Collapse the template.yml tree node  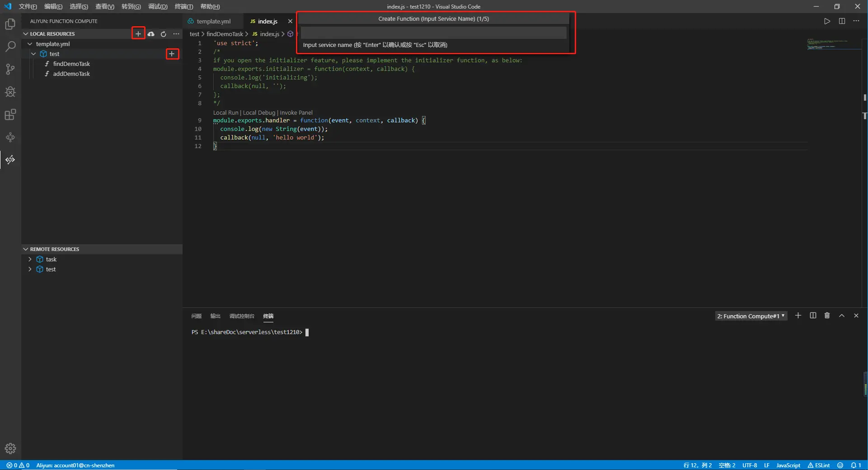click(x=30, y=44)
